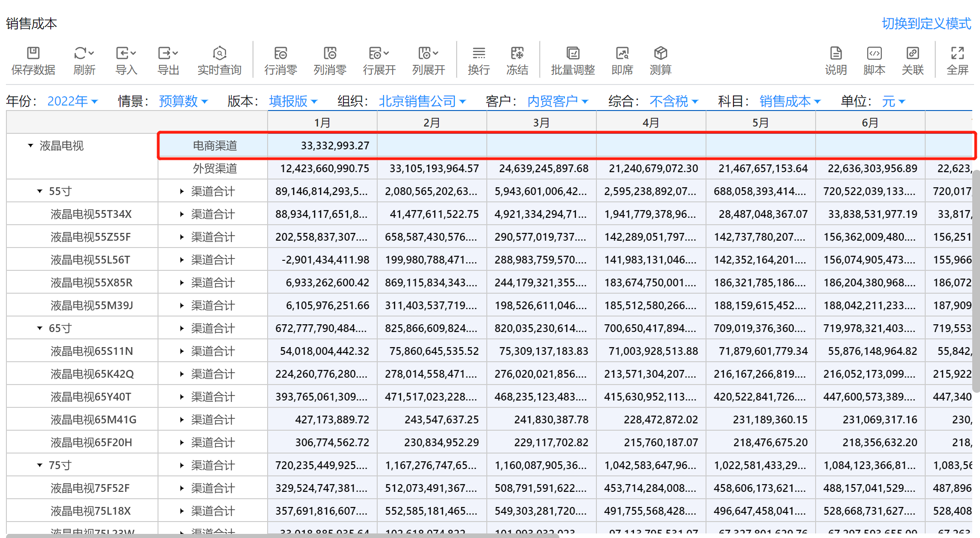Image resolution: width=980 pixels, height=538 pixels.
Task: Expand 渠道合计 for 液晶电视55T34X
Action: pyautogui.click(x=182, y=214)
